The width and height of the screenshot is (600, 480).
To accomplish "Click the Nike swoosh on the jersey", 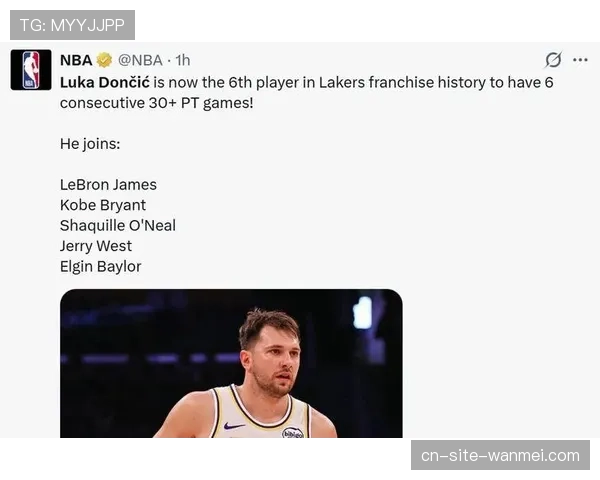I will click(x=234, y=426).
